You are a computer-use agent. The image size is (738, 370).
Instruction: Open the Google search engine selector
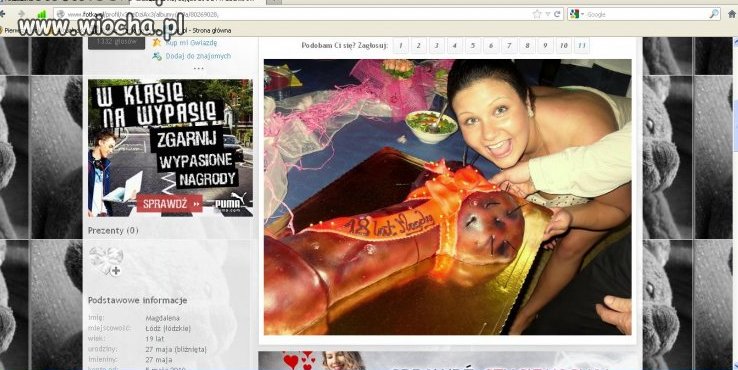577,15
